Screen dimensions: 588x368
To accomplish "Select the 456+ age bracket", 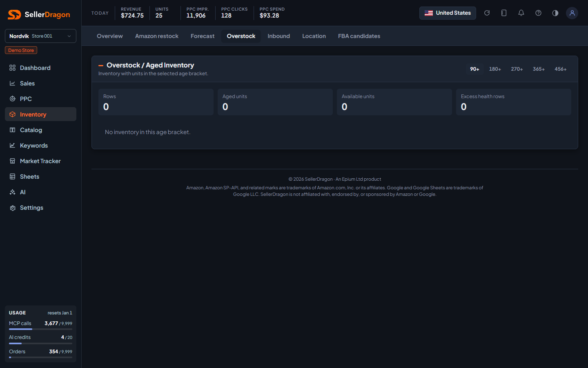I will pyautogui.click(x=561, y=69).
